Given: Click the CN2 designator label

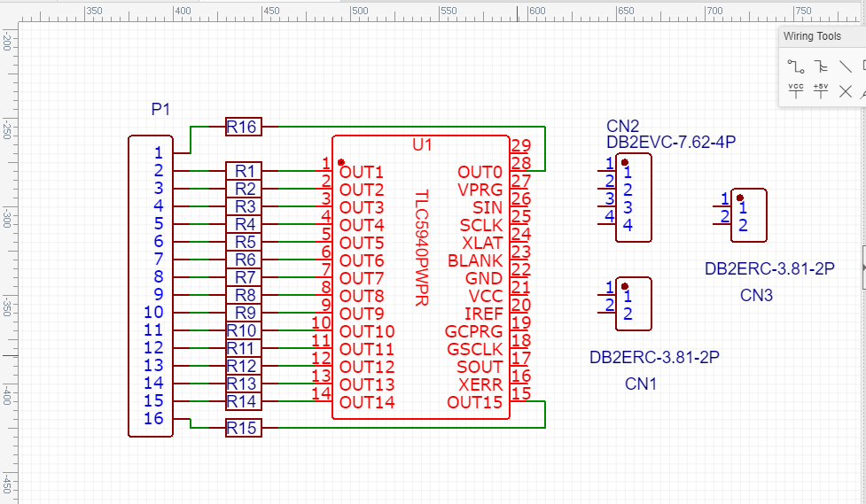Looking at the screenshot, I should pyautogui.click(x=622, y=126).
